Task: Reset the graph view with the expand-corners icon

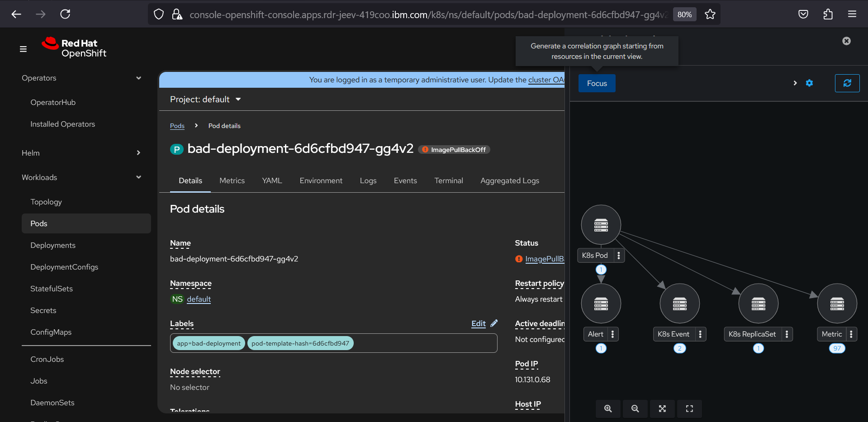Action: 689,408
